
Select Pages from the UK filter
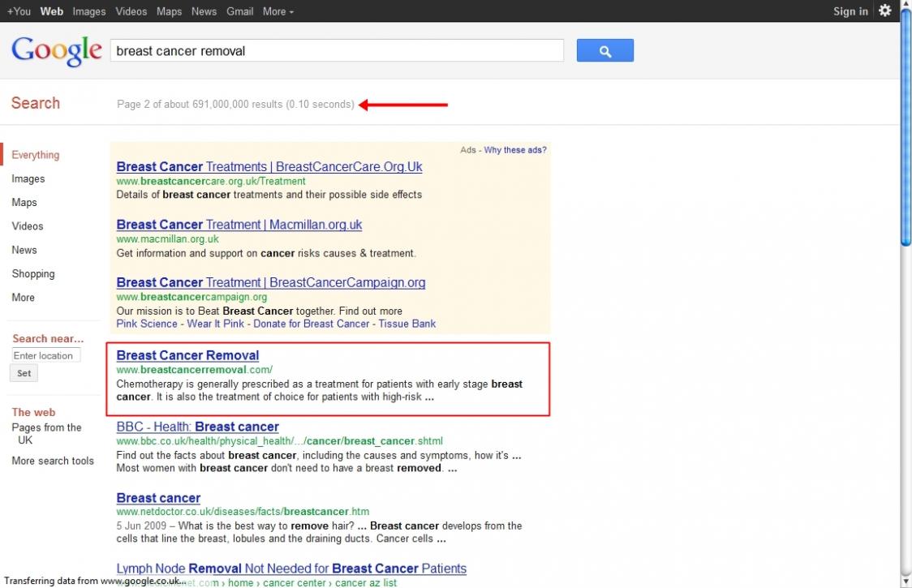pyautogui.click(x=46, y=433)
